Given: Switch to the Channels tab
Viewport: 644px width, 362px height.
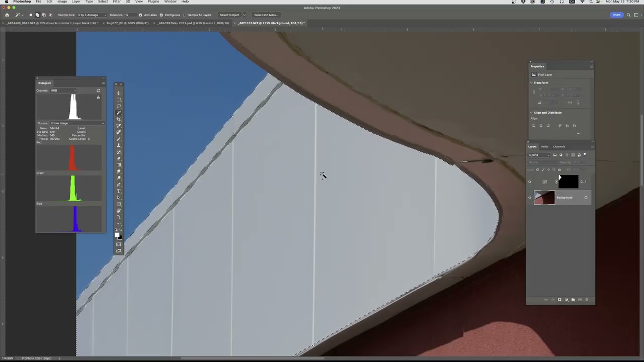Looking at the screenshot, I should (559, 146).
